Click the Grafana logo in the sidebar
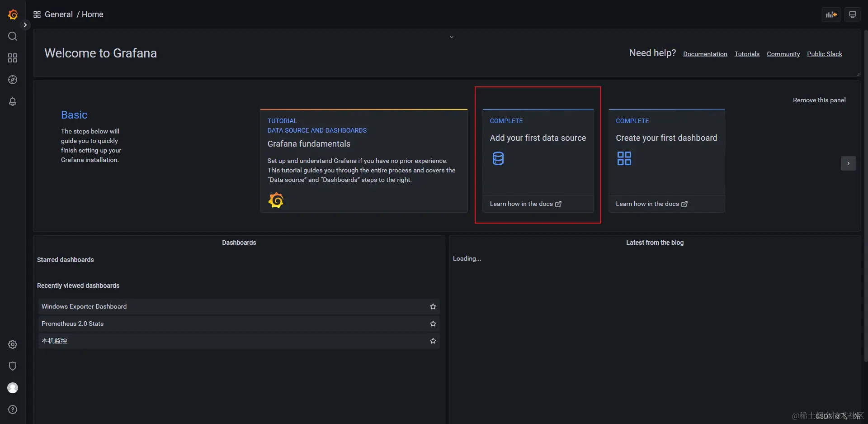868x424 pixels. click(x=13, y=14)
